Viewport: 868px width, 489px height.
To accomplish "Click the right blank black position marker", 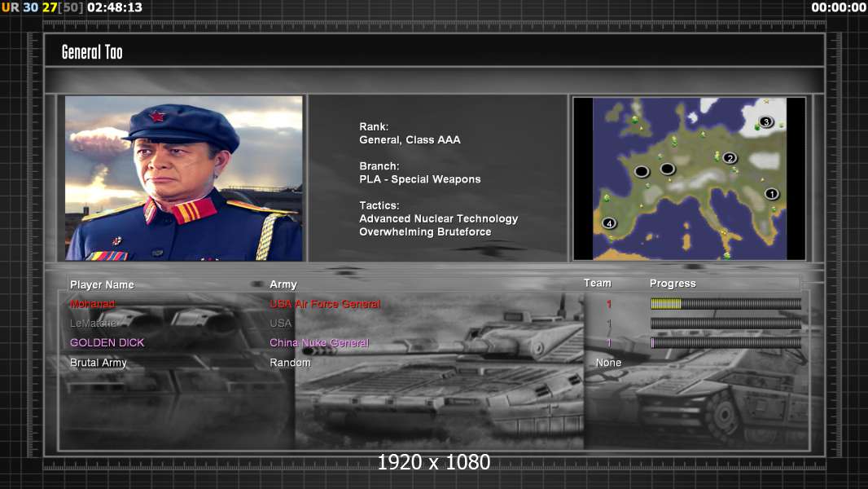I will [x=668, y=169].
